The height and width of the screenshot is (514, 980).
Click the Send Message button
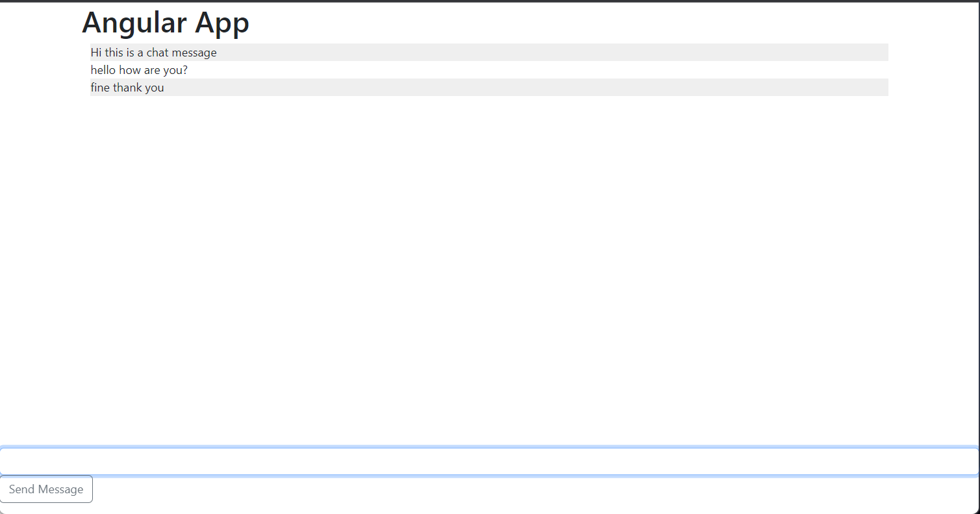[x=46, y=489]
